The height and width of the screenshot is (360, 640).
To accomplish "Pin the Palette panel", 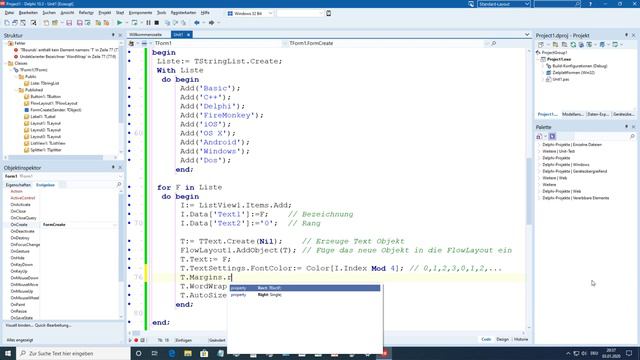I will click(627, 127).
